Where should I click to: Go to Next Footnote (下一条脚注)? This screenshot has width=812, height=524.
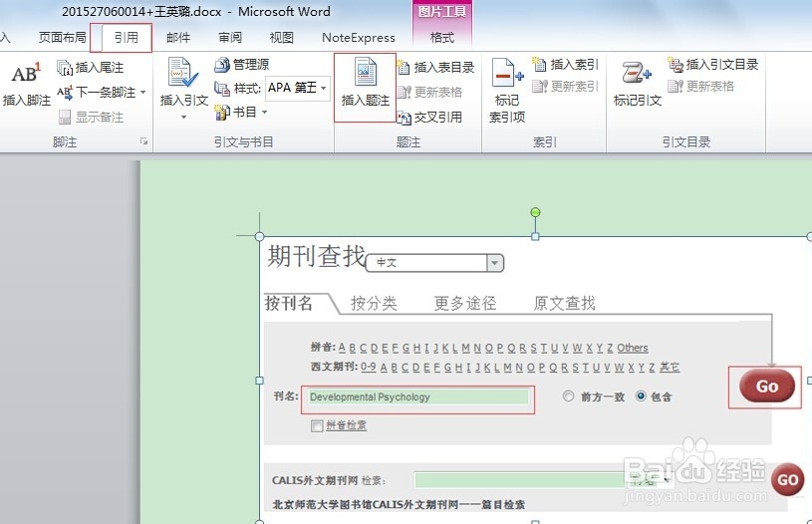point(97,93)
